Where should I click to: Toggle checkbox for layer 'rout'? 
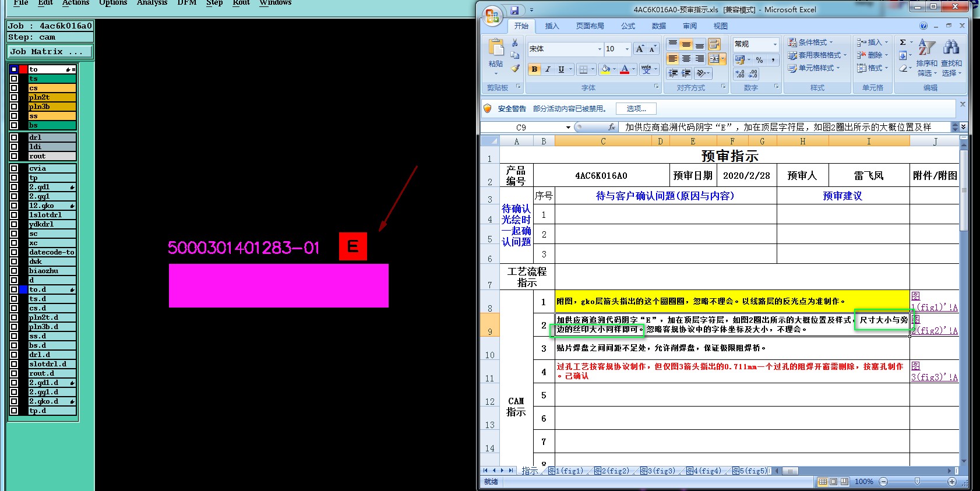[x=14, y=156]
